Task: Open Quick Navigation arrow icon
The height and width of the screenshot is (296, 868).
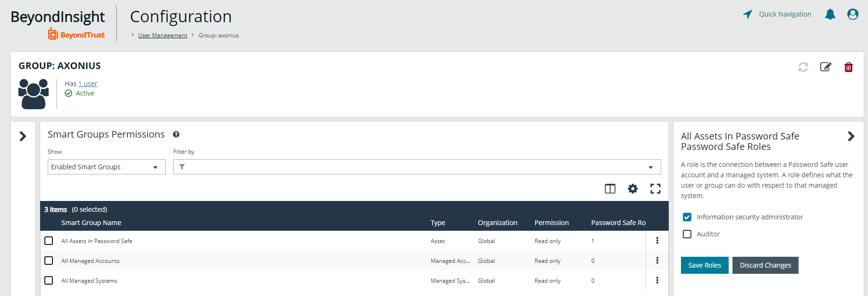Action: tap(748, 14)
